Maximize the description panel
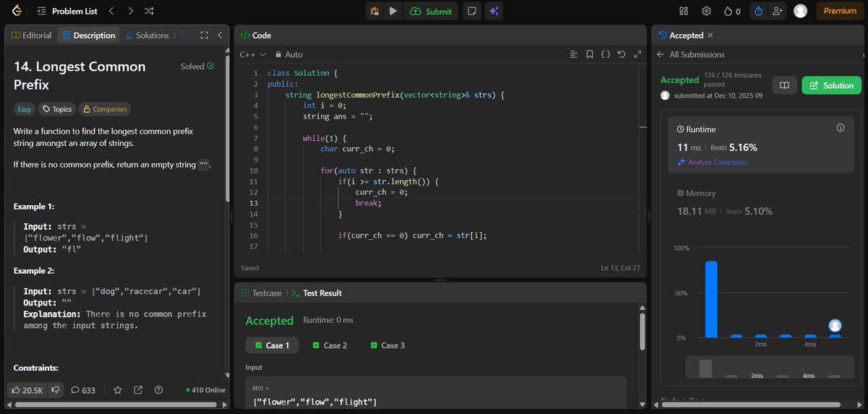Screen dimensions: 868x414 click(204, 35)
